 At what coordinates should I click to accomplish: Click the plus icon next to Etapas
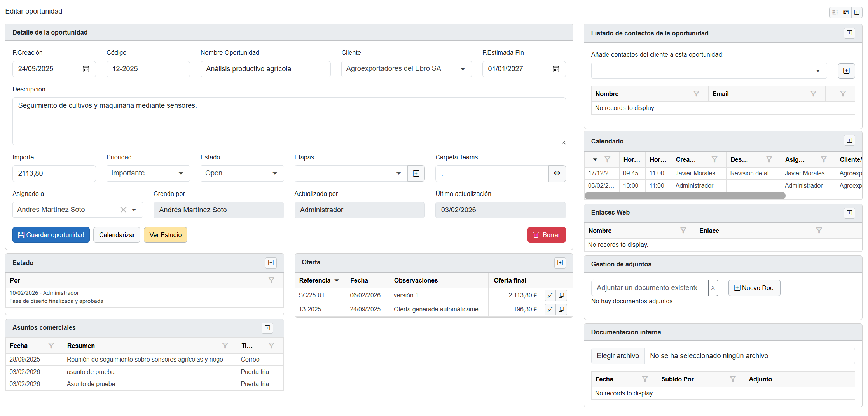pos(416,173)
